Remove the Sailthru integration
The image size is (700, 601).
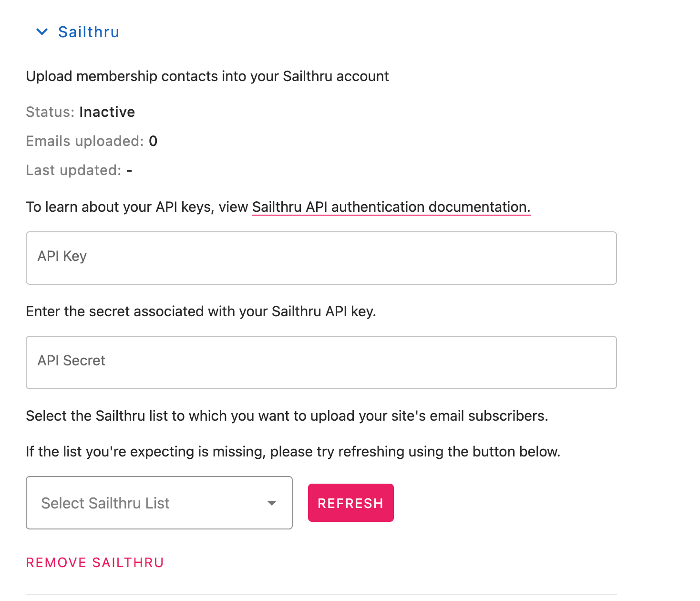(94, 562)
